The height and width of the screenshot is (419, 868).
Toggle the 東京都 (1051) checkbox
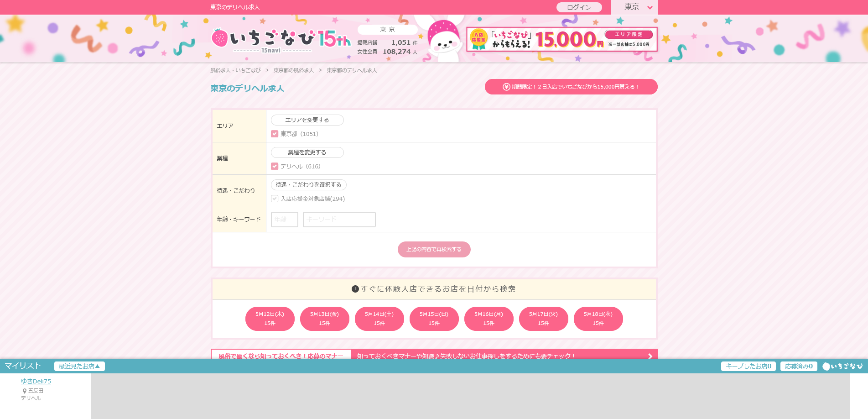pos(275,134)
